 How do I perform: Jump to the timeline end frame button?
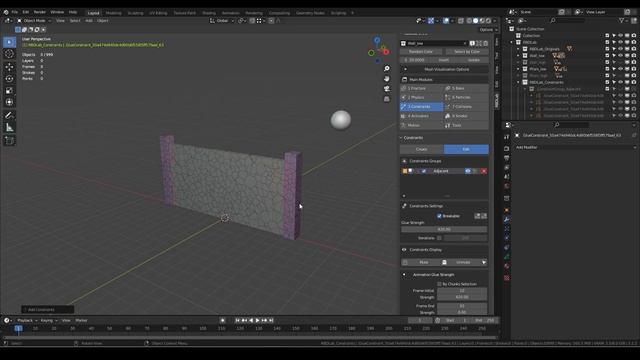point(271,320)
